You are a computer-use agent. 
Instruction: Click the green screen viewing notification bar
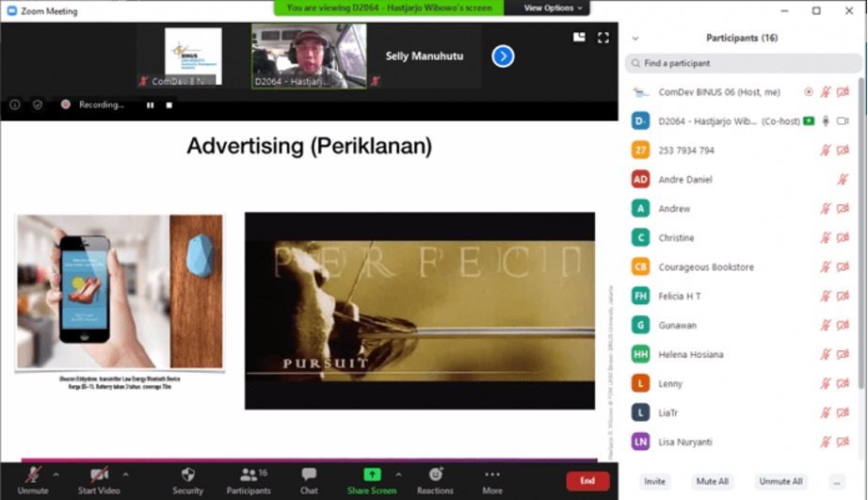pos(389,8)
